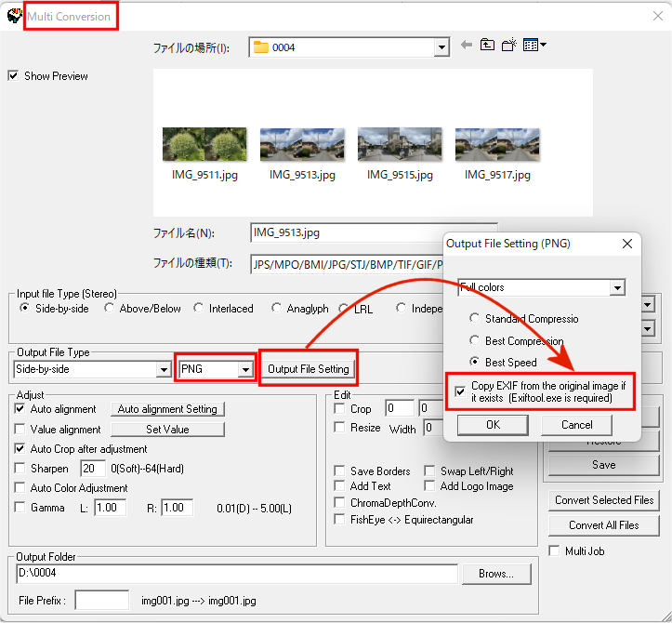Click the Gamma L value field
Viewport: 672px width, 623px height.
tap(111, 508)
